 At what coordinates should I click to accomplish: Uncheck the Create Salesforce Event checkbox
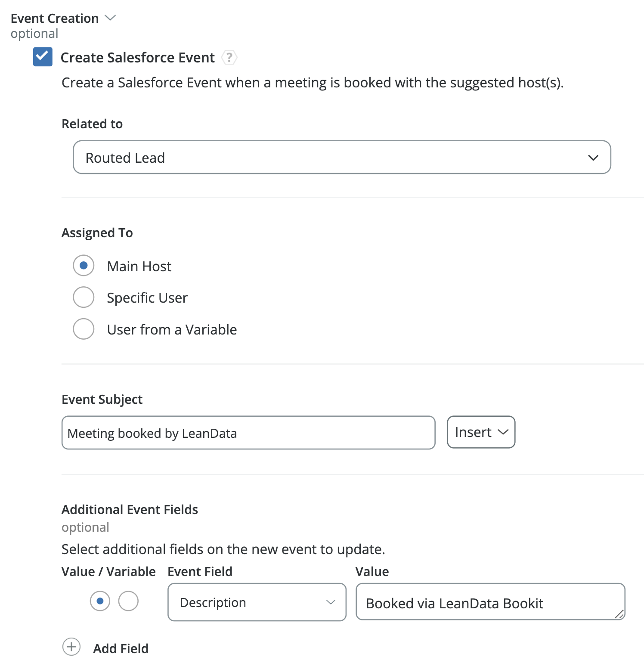(43, 57)
